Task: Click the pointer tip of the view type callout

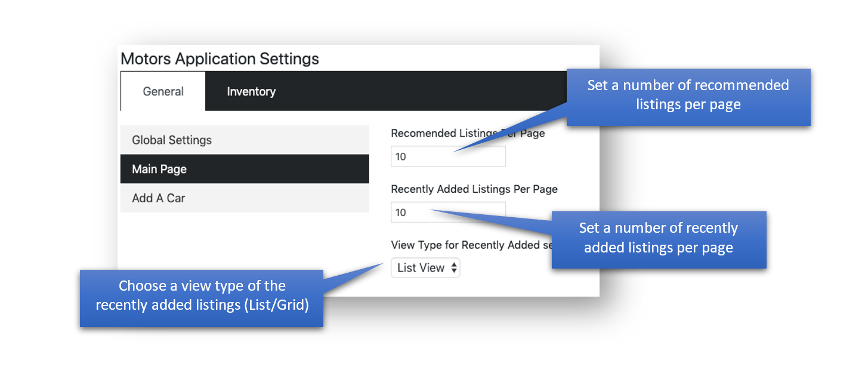Action: point(383,263)
